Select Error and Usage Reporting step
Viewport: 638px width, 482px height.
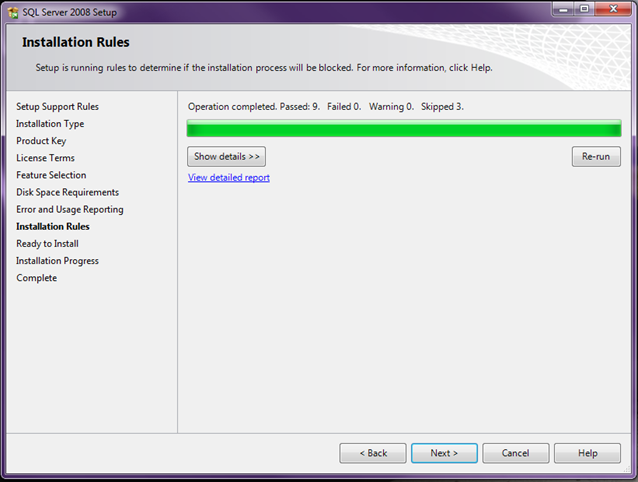[70, 209]
